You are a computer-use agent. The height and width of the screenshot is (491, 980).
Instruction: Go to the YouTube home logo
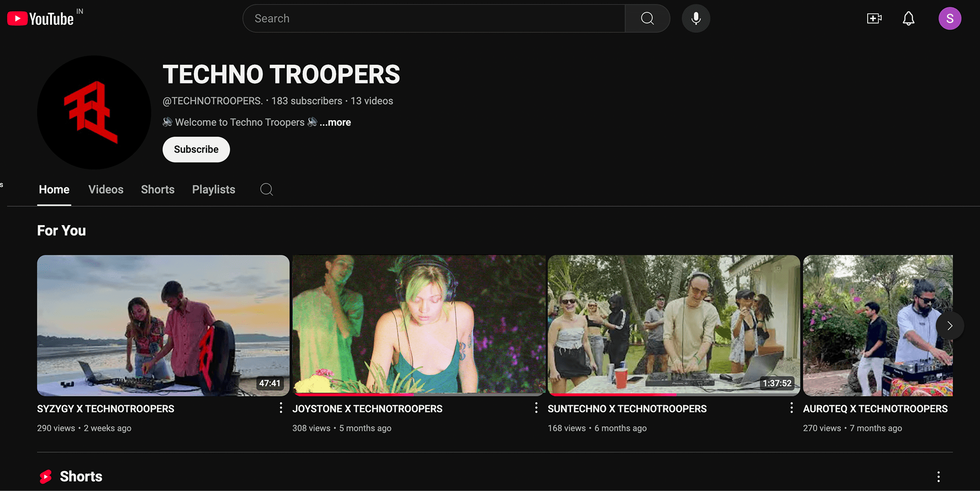pyautogui.click(x=40, y=19)
